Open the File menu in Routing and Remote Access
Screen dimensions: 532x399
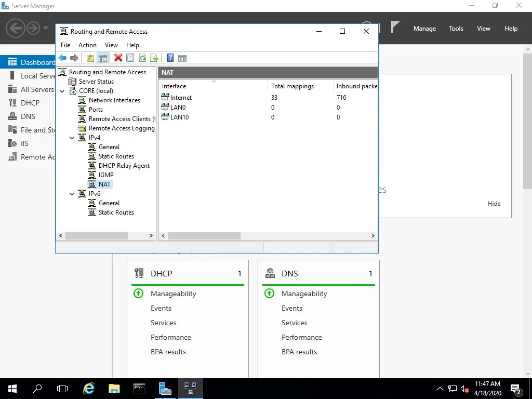point(65,45)
